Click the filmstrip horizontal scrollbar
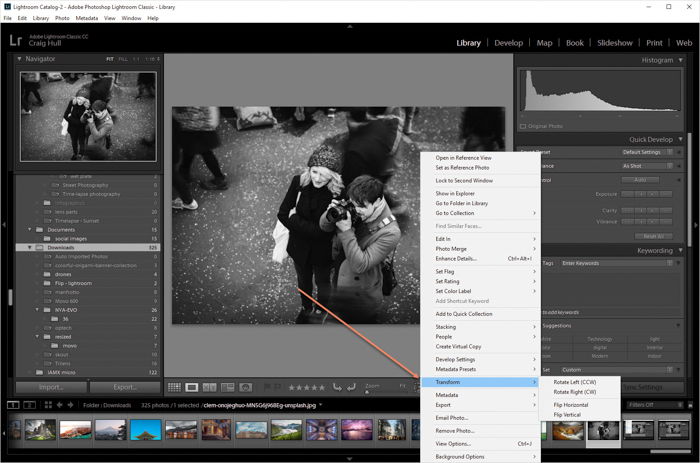Screen dimensions: 700x463 671,451
